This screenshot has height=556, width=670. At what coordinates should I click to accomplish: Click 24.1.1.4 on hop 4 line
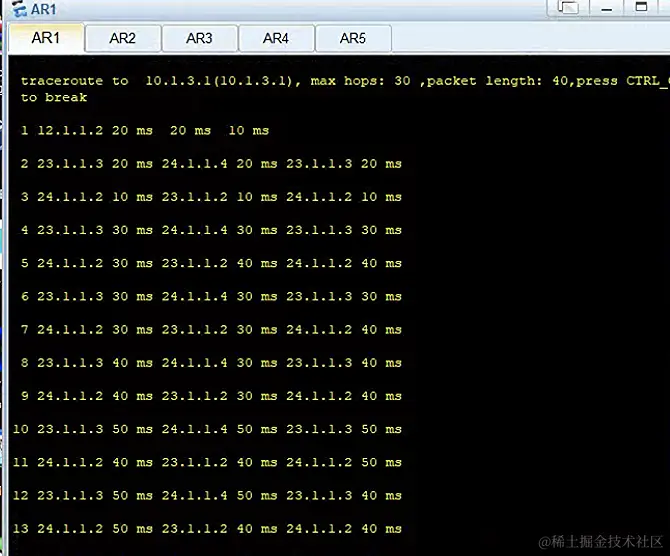click(x=194, y=230)
